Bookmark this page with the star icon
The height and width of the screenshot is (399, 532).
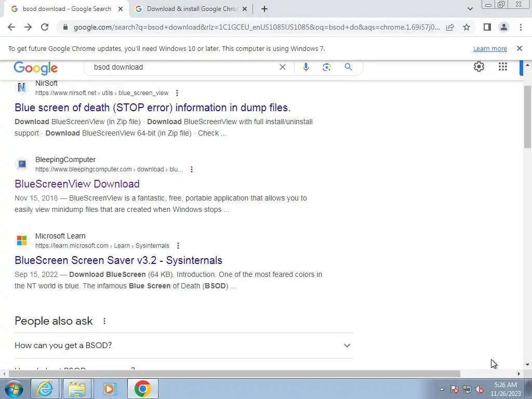click(467, 27)
